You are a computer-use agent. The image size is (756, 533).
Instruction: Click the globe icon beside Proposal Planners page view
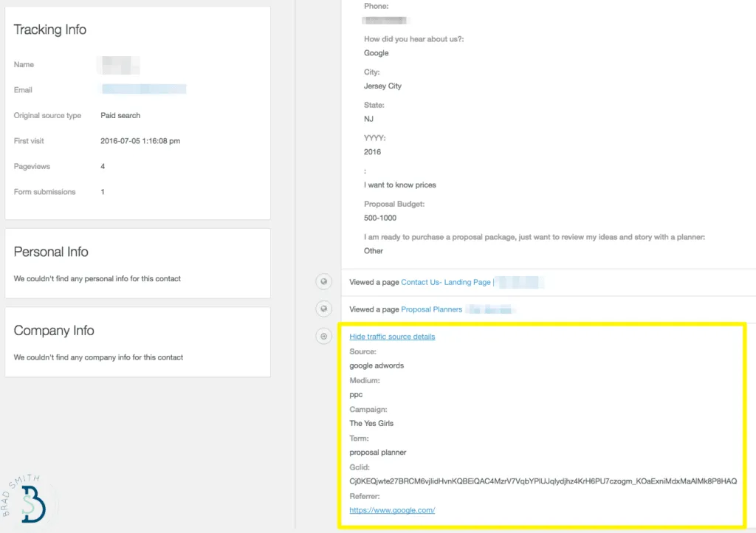click(323, 309)
